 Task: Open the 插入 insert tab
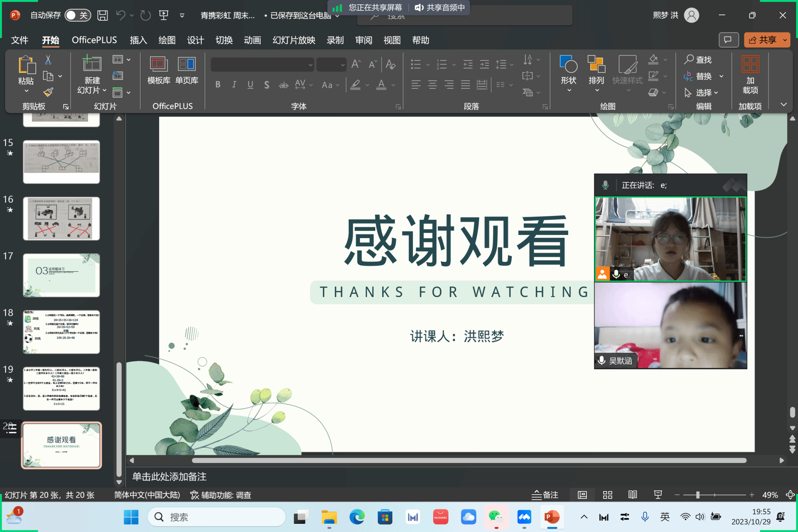coord(138,40)
